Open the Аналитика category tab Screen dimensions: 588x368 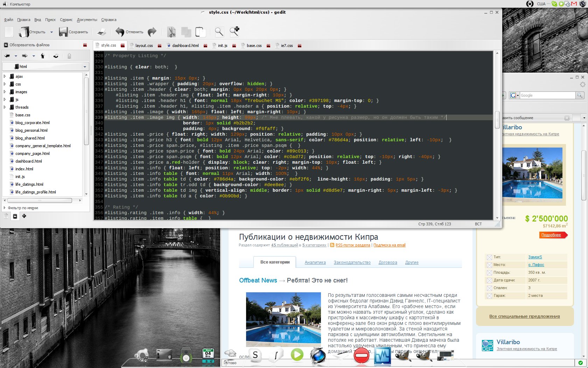315,263
